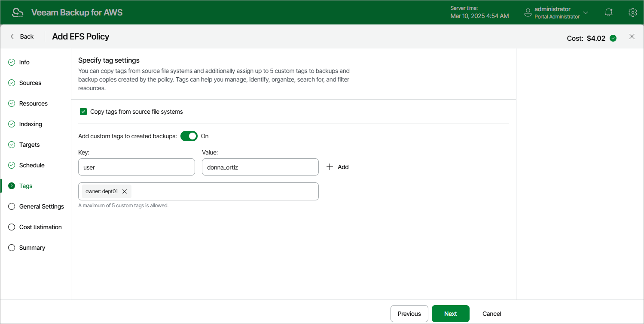Click the administrator profile icon

528,12
